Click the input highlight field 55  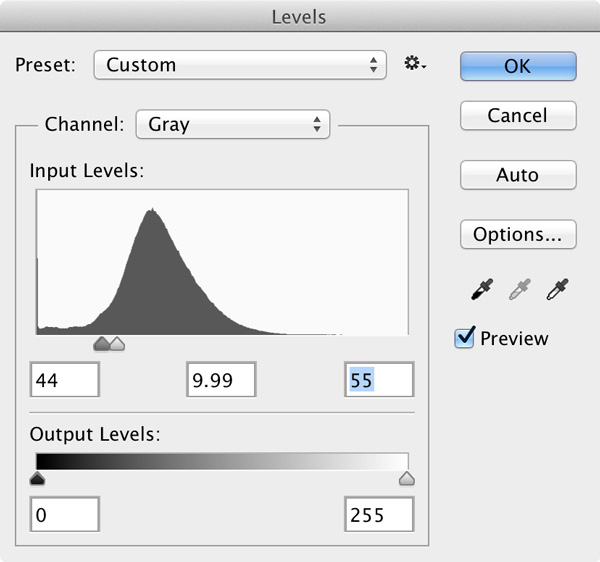click(x=379, y=380)
